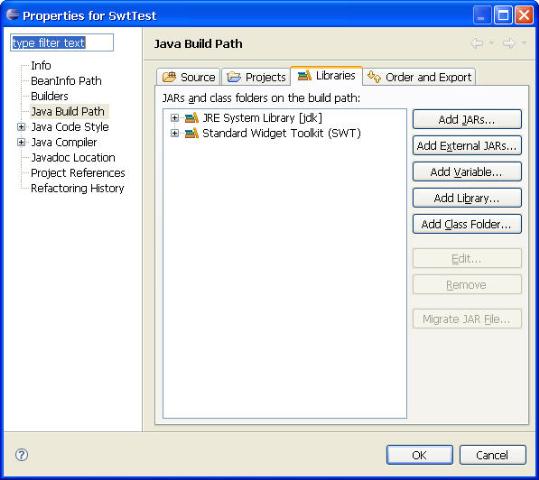Switch to the Projects tab
539x480 pixels.
tap(256, 77)
